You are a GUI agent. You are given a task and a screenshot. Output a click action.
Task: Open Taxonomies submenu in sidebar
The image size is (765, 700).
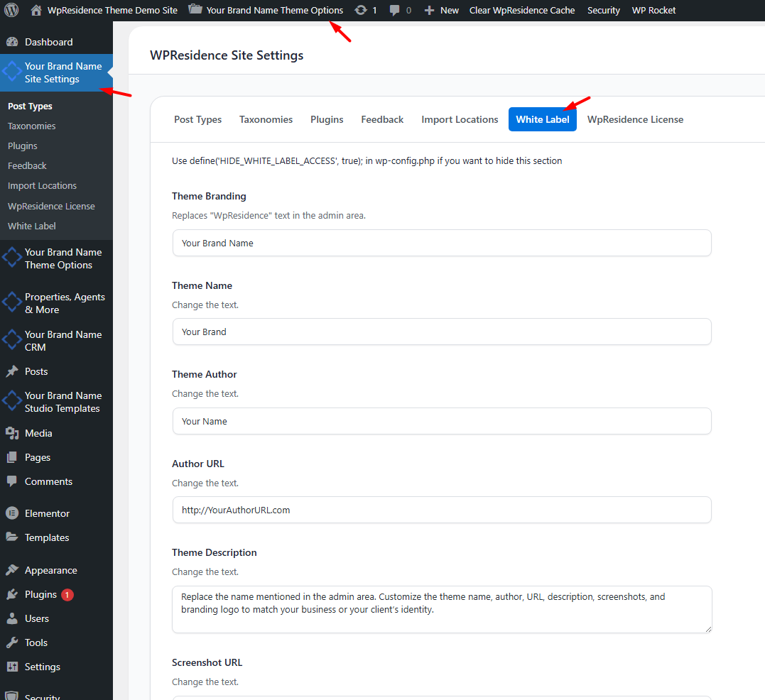(32, 126)
